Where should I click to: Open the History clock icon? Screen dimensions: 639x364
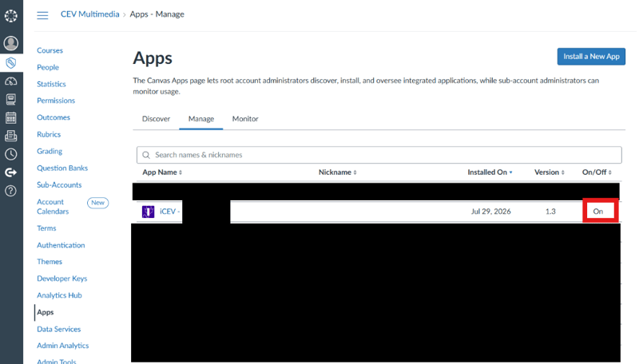coord(11,154)
